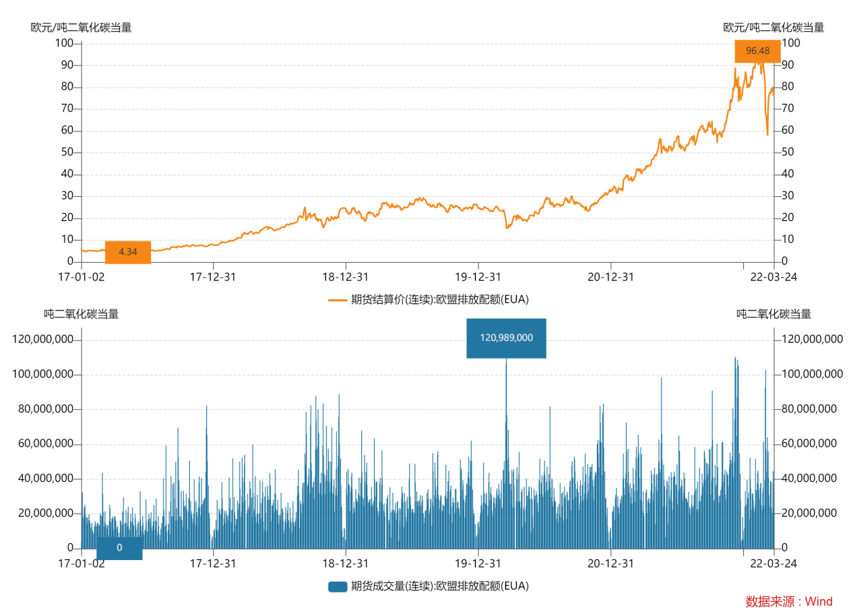
Task: Select 18-12-31 date on volume chart axis
Action: (x=346, y=563)
